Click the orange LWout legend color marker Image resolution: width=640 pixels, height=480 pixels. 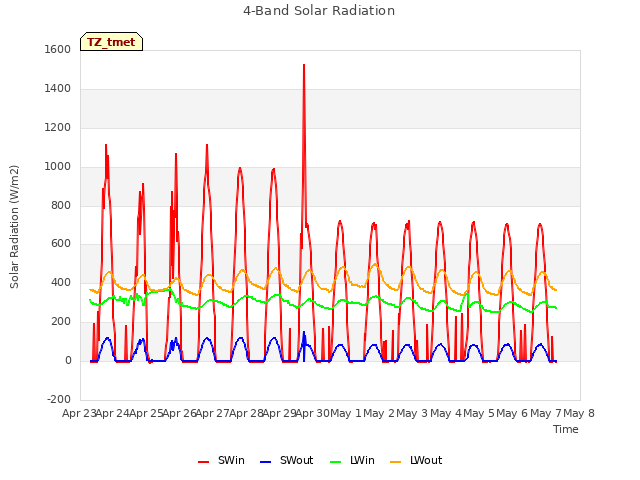point(396,462)
